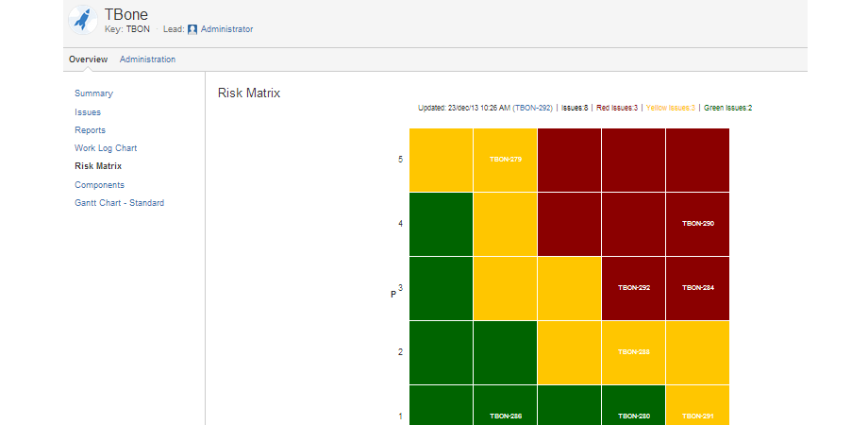Open issue TBON-284 in the matrix
This screenshot has width=868, height=425.
698,287
